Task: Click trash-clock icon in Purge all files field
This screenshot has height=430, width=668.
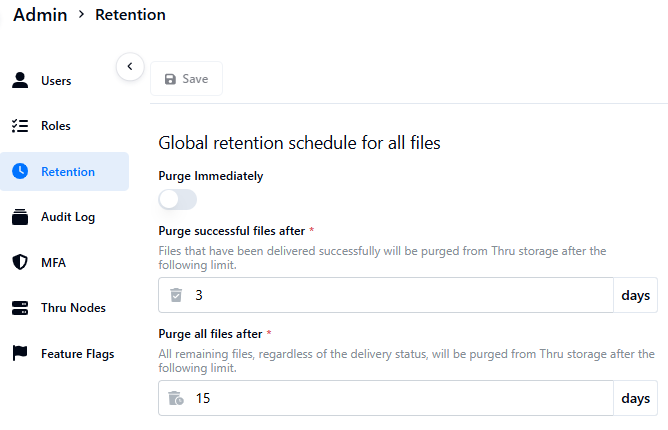Action: pos(176,398)
